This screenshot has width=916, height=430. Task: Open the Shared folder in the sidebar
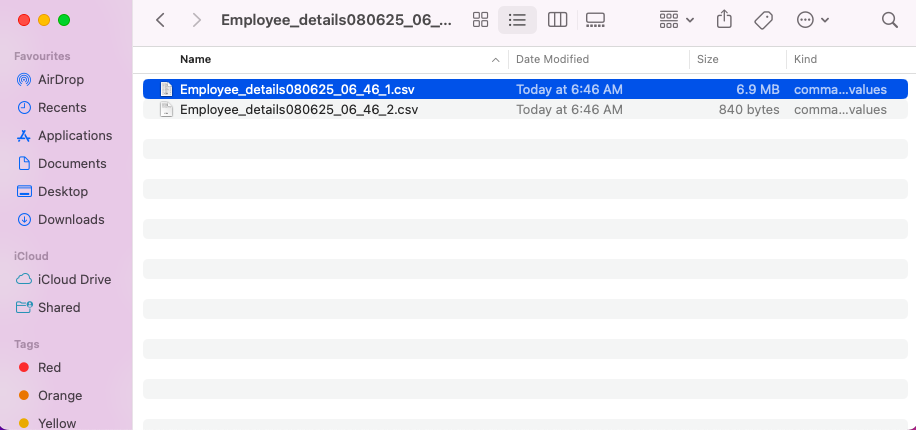[59, 307]
